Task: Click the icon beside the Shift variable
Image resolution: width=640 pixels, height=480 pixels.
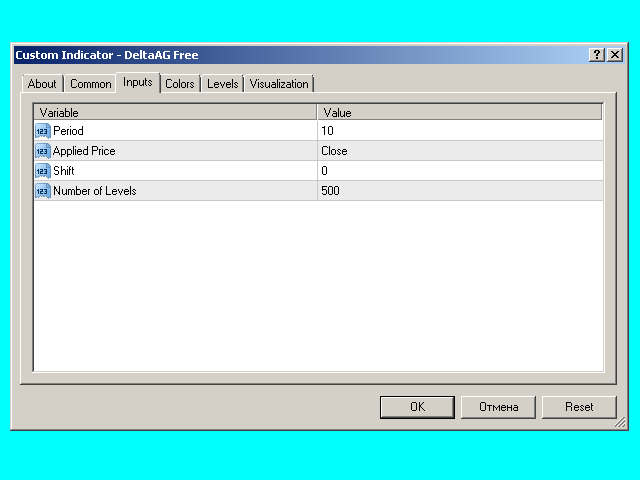Action: pyautogui.click(x=42, y=171)
